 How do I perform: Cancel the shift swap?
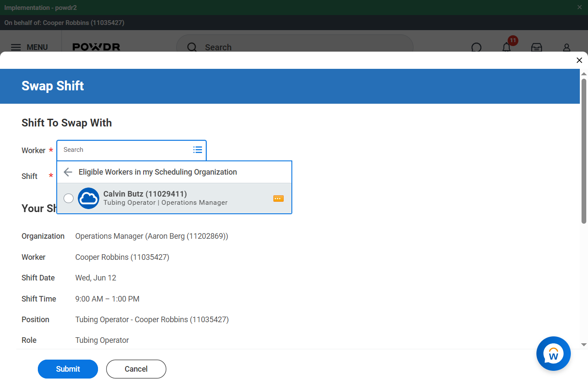click(136, 369)
